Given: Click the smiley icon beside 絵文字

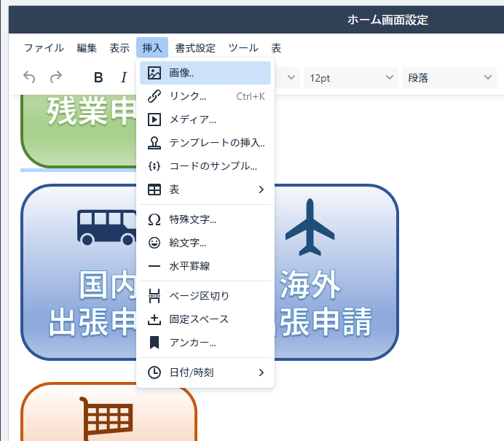Looking at the screenshot, I should 154,243.
